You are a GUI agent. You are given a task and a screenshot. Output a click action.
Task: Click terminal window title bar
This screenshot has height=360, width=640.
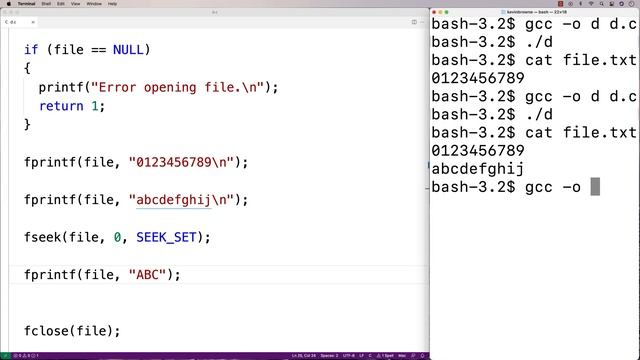535,12
